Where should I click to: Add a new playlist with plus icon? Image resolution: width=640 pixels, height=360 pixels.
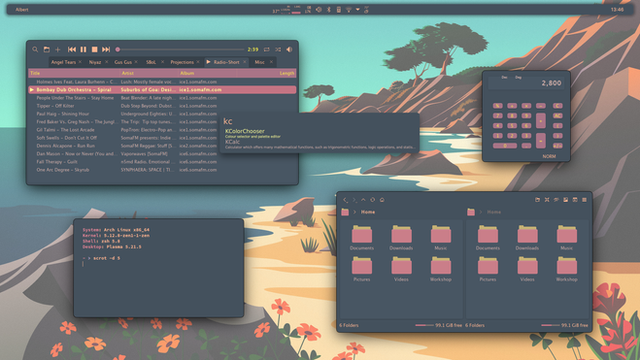[x=58, y=49]
